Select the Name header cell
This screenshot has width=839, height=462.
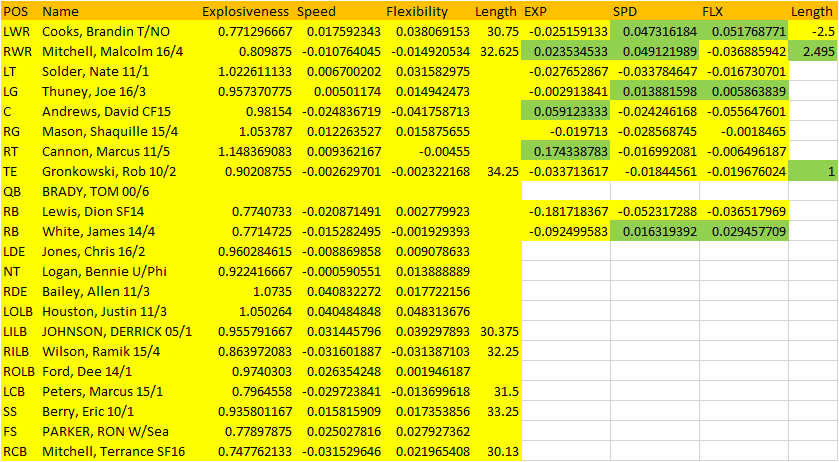click(x=60, y=11)
